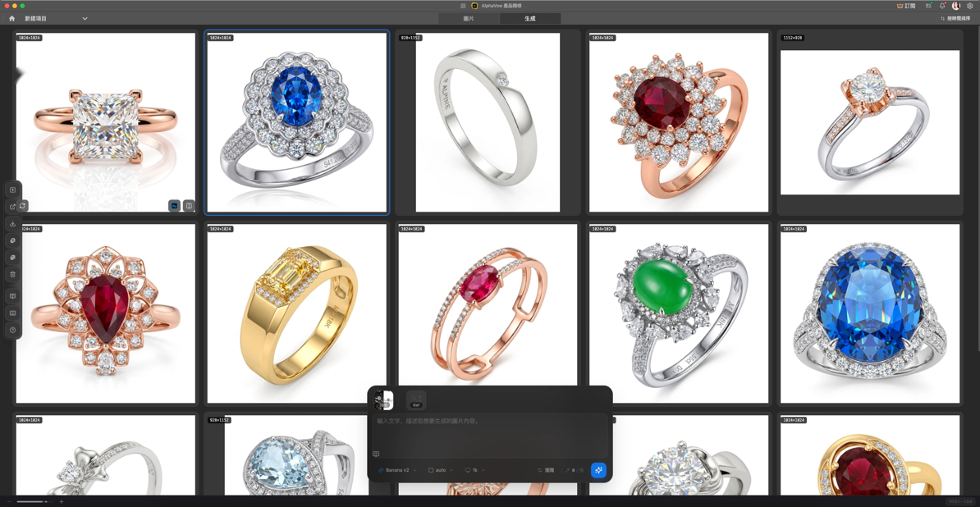Click into the prompt text input field

tap(490, 434)
